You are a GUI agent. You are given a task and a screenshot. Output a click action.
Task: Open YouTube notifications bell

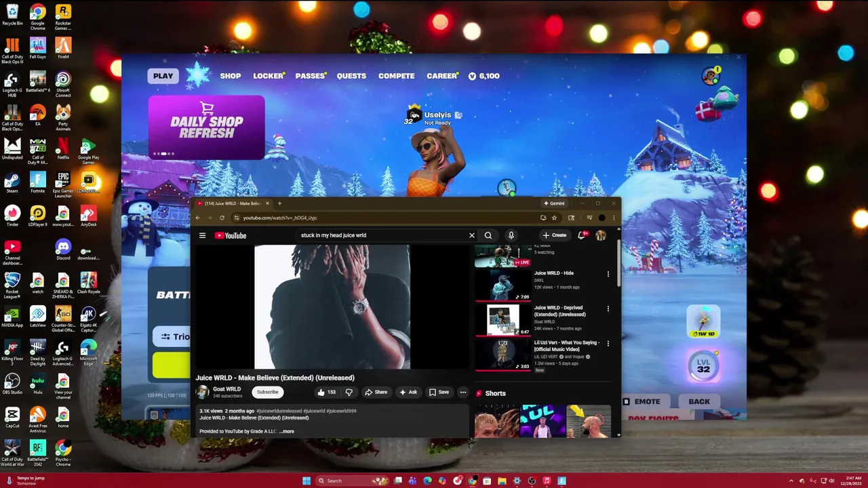coord(582,235)
